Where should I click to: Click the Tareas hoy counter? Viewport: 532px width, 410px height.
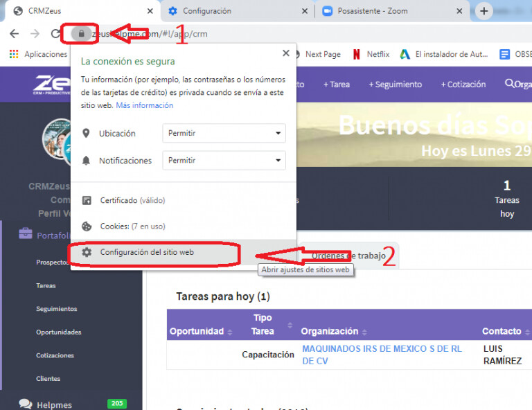coord(507,199)
